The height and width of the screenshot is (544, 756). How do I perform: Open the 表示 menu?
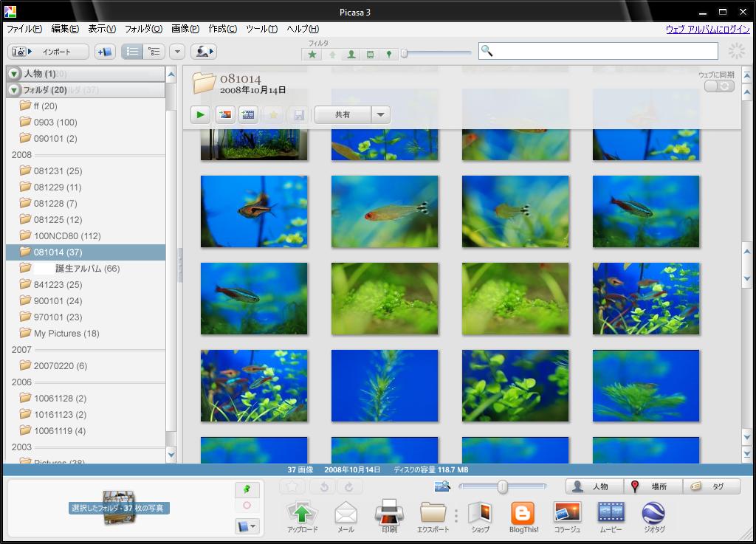coord(102,29)
